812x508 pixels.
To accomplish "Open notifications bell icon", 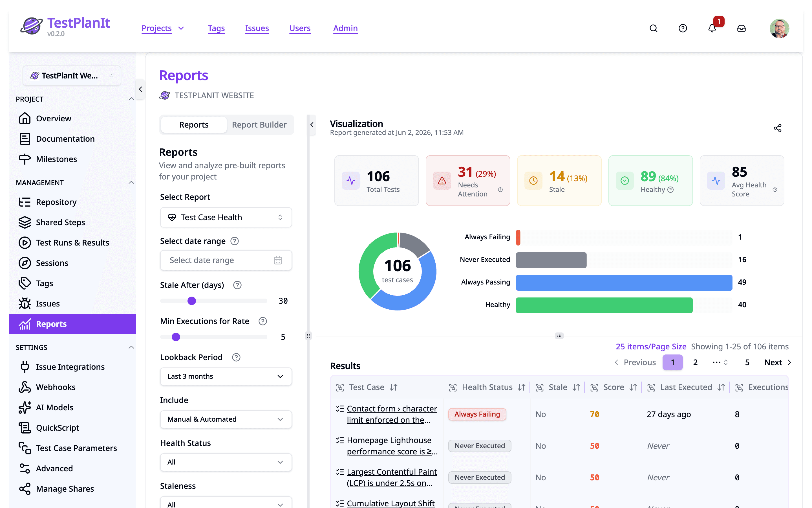I will click(712, 28).
